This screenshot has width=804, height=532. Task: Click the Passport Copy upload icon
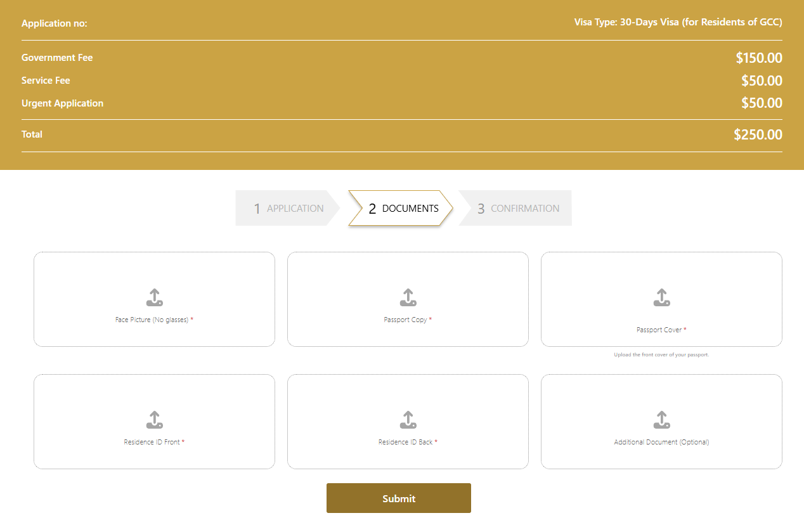408,297
